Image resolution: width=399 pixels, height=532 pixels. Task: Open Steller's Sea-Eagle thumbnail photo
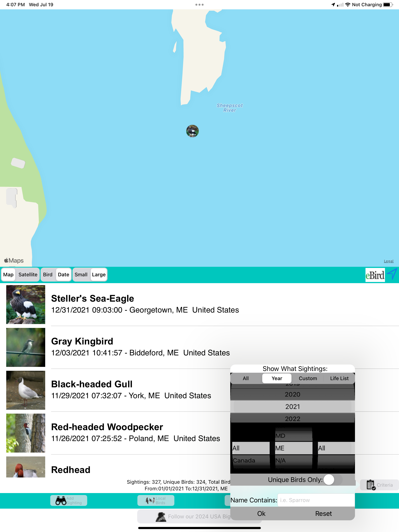(x=26, y=305)
